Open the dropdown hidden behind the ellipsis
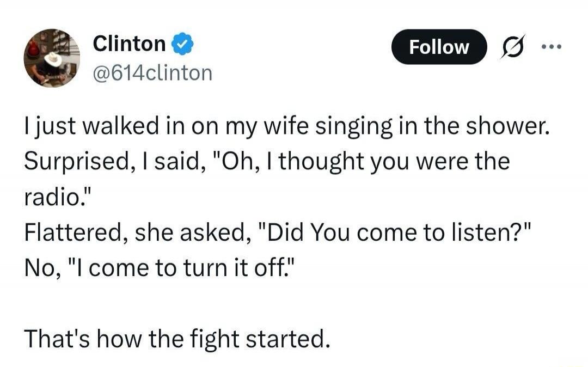This screenshot has height=367, width=588. tap(552, 46)
